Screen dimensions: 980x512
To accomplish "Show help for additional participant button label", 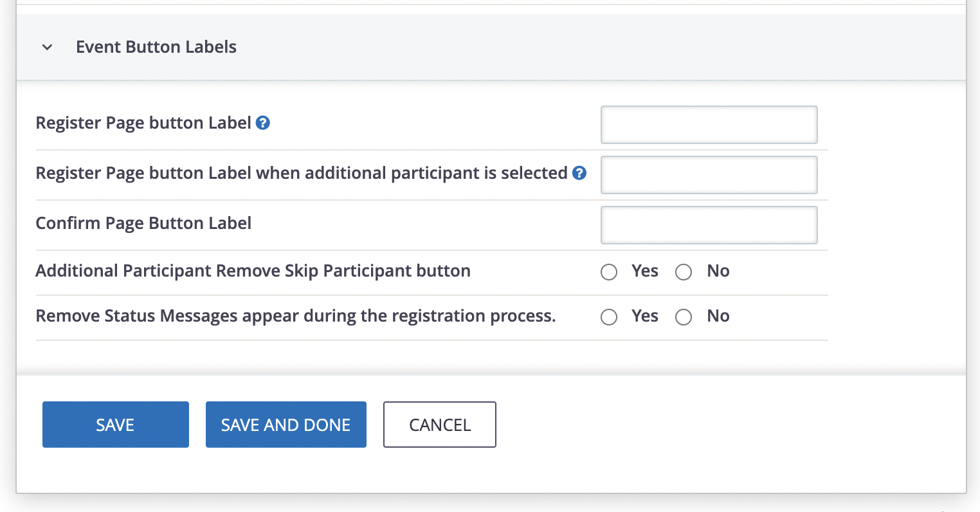I will [579, 173].
